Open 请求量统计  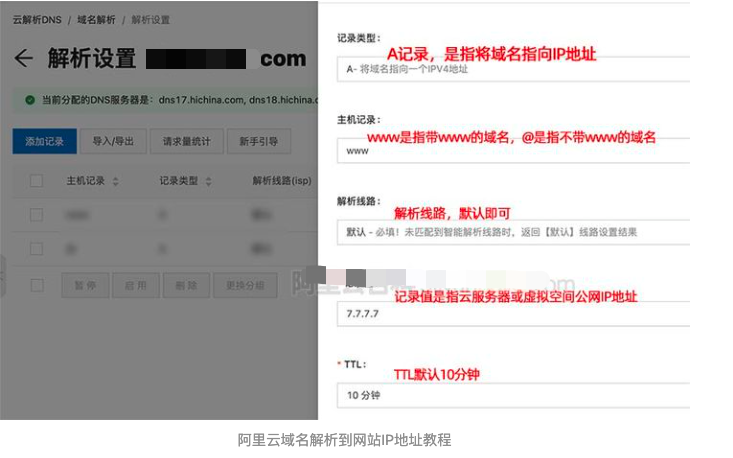[187, 141]
